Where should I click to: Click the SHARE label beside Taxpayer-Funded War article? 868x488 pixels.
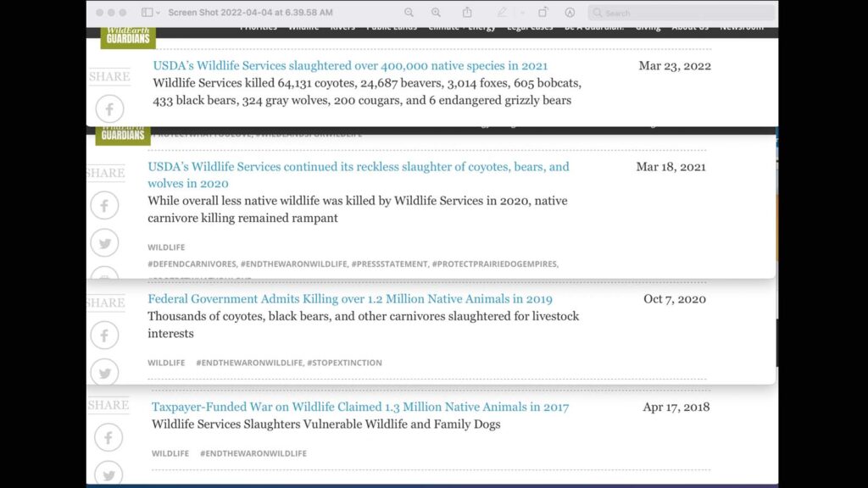[108, 405]
